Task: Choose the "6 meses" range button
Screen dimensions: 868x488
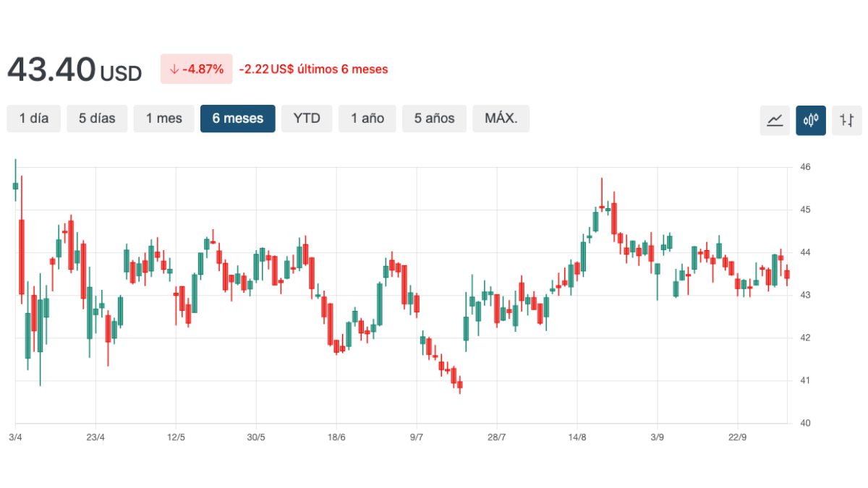Action: (238, 119)
